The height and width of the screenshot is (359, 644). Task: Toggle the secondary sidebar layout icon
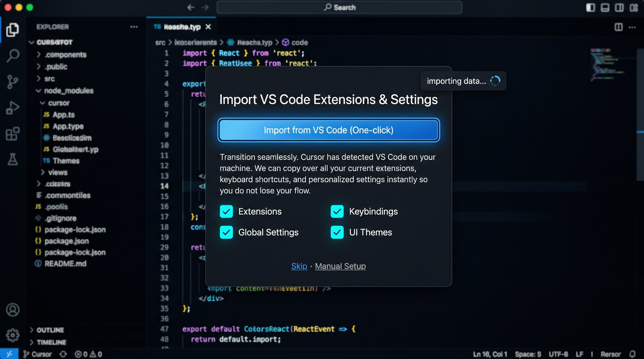619,8
